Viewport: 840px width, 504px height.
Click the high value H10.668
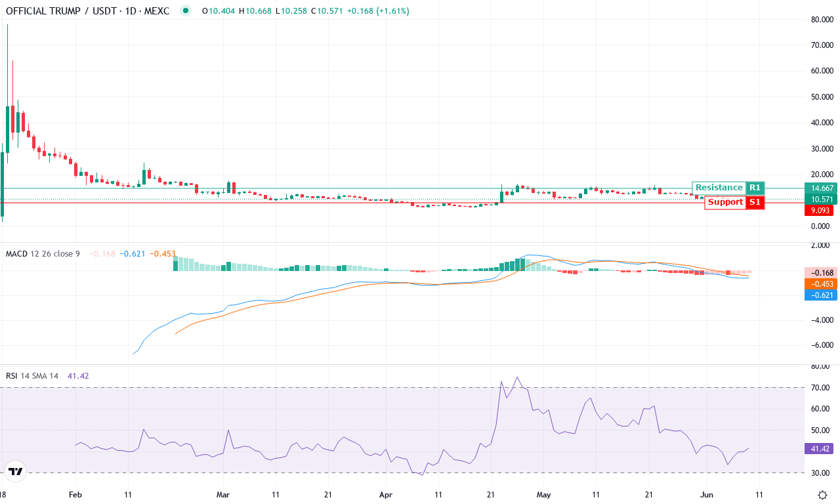pos(255,11)
